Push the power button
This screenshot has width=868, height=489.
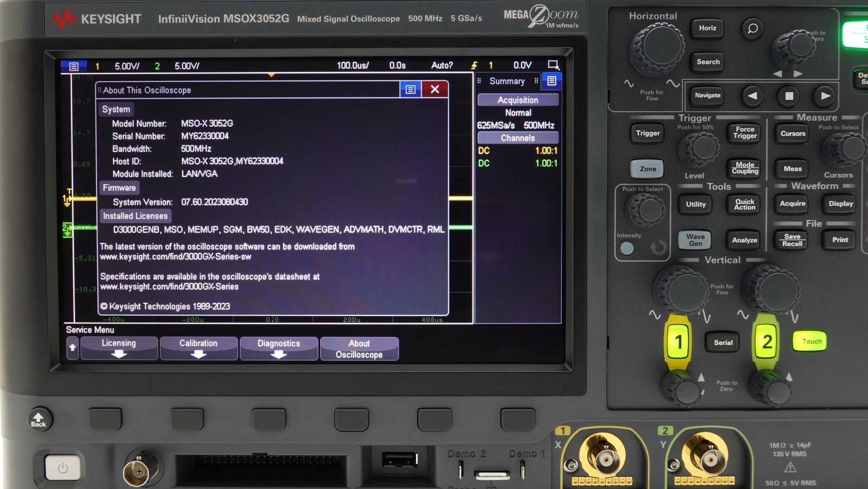coord(63,468)
